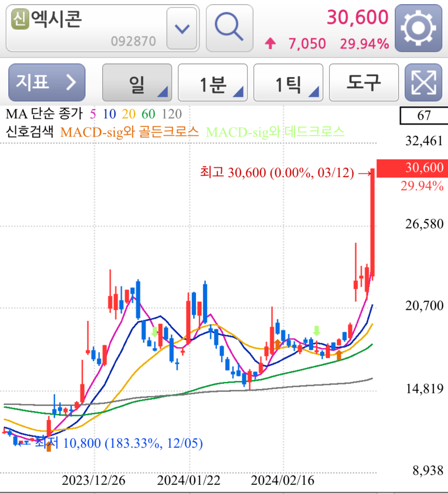Expand chart to fullscreen view
448x494 pixels.
click(423, 82)
